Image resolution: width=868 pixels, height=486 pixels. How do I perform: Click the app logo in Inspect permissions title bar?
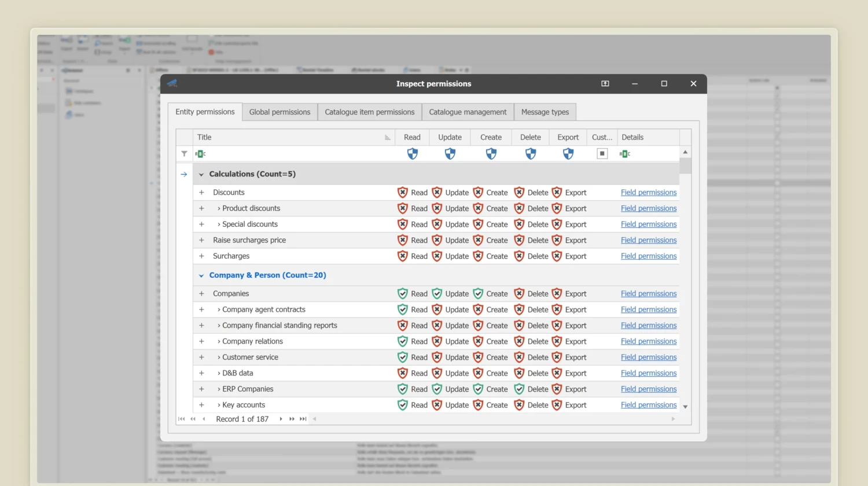pos(172,83)
